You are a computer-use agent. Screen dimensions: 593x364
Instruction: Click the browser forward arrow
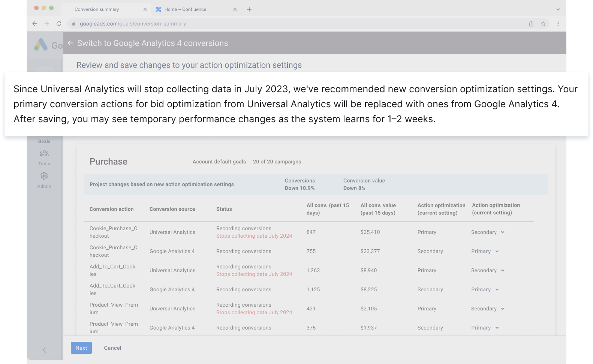click(47, 24)
